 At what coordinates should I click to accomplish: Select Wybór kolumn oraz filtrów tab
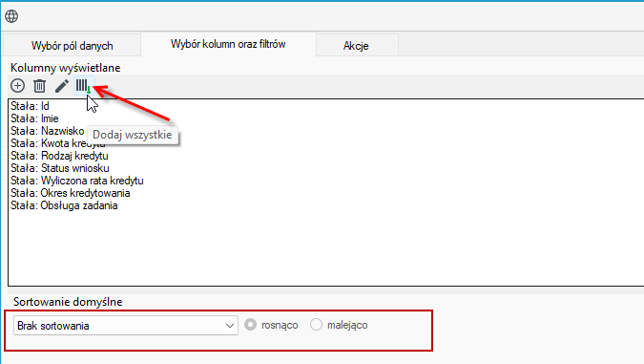pos(228,44)
